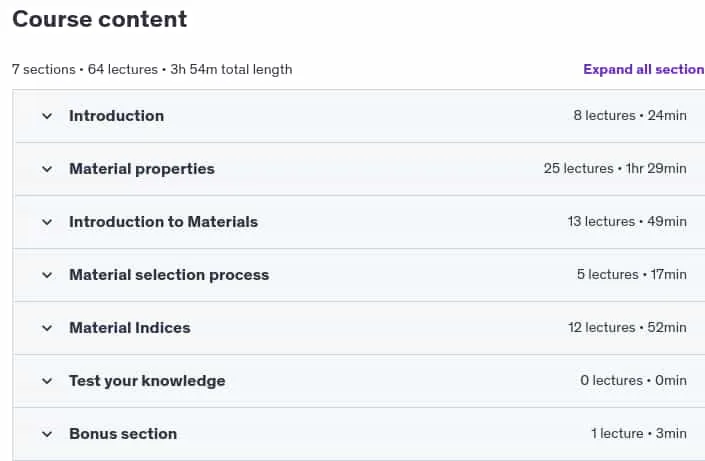Open Introduction to Materials section title
The width and height of the screenshot is (705, 461).
(163, 222)
